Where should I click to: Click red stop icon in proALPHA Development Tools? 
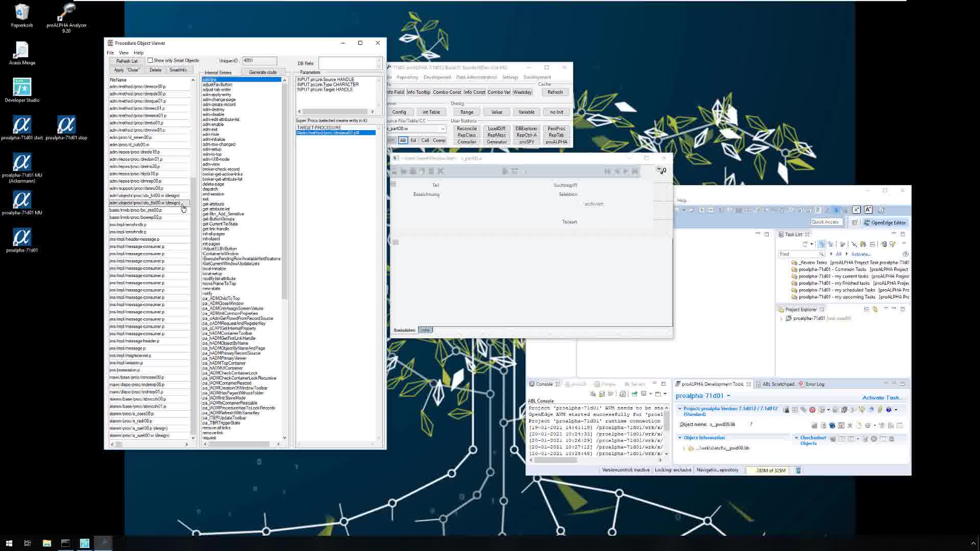point(812,410)
